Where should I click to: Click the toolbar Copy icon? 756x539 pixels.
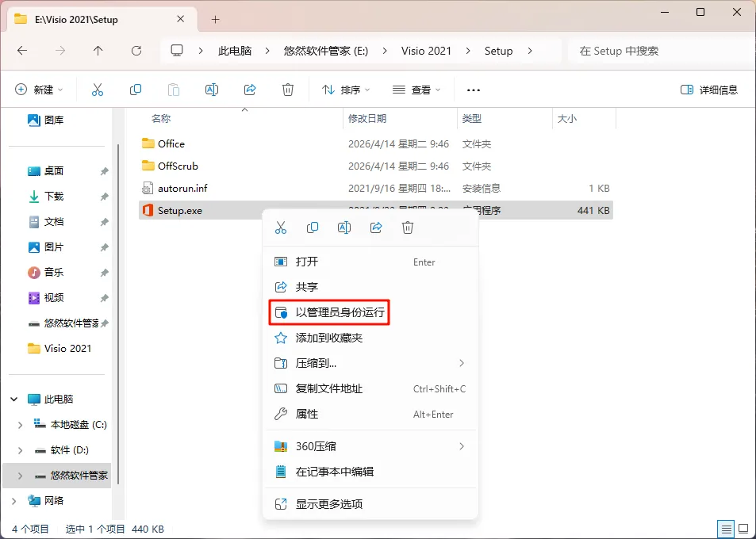(136, 90)
